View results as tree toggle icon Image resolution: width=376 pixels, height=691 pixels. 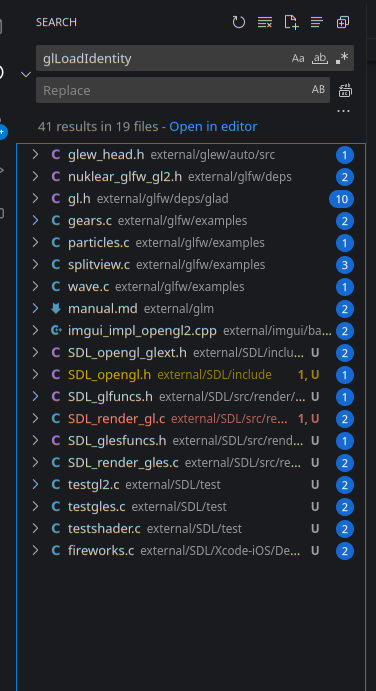pos(317,22)
